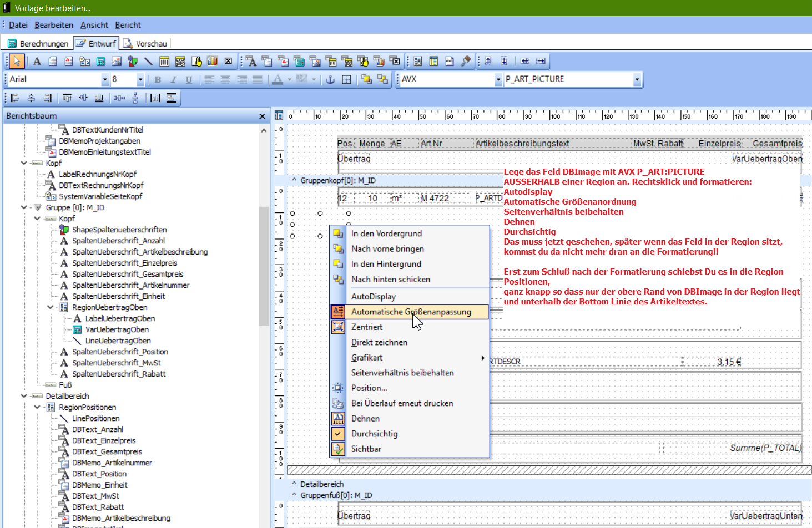Select the DBText data tool
This screenshot has height=528, width=812.
point(251,61)
